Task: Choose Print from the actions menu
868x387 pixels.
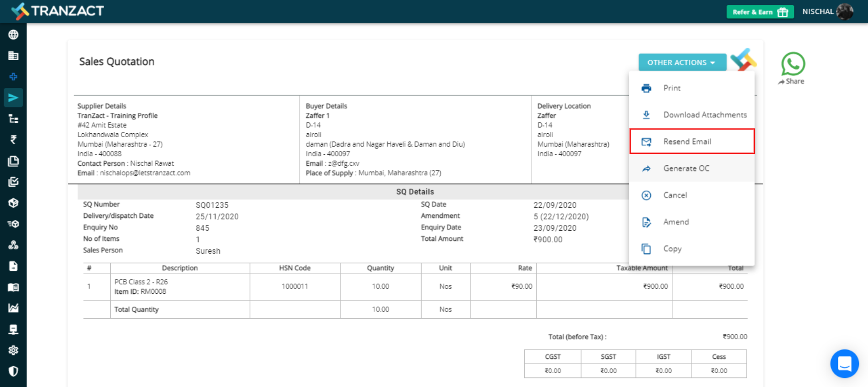Action: point(692,88)
